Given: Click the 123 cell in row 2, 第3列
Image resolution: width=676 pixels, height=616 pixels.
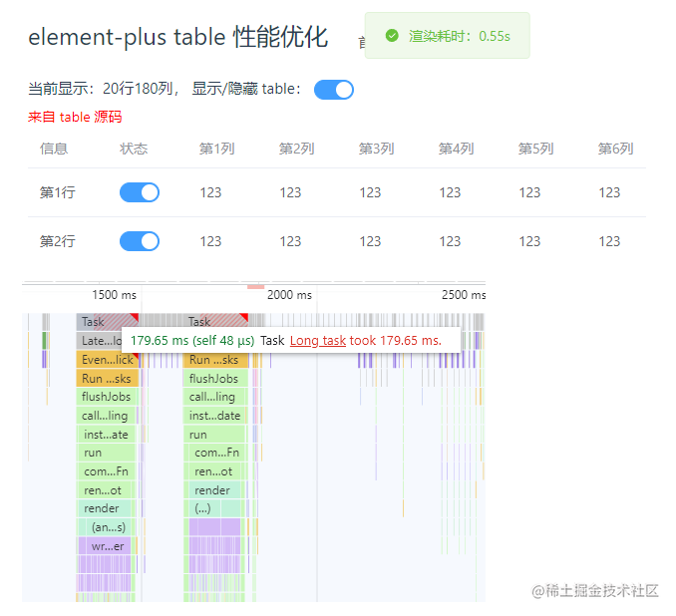Looking at the screenshot, I should [370, 241].
